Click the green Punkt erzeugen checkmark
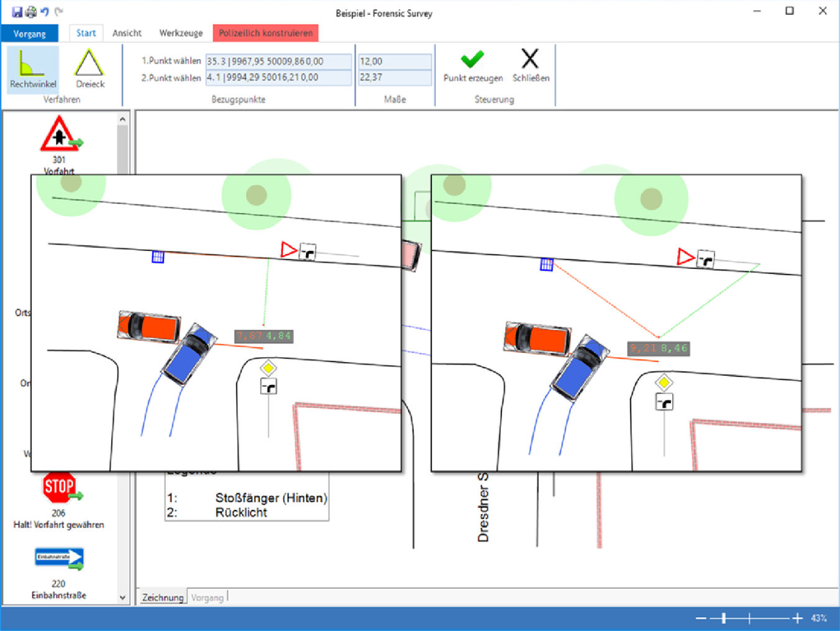The image size is (840, 631). point(472,60)
